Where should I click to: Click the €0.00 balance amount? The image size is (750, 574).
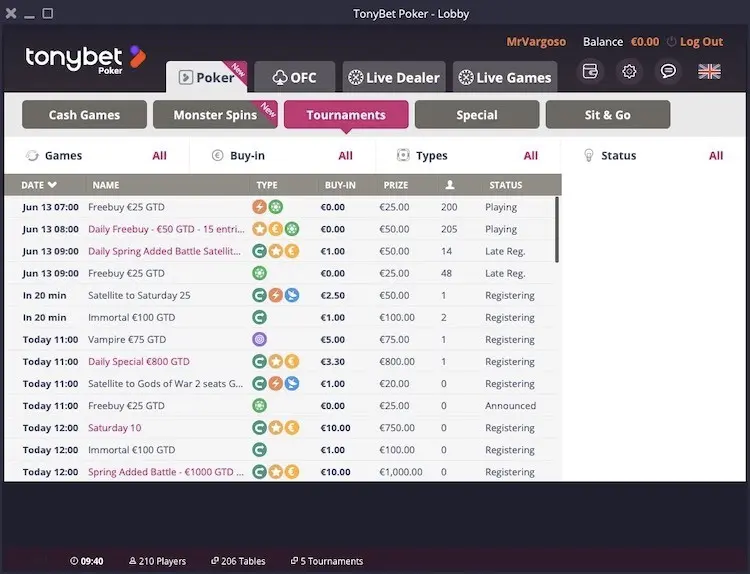pos(645,42)
